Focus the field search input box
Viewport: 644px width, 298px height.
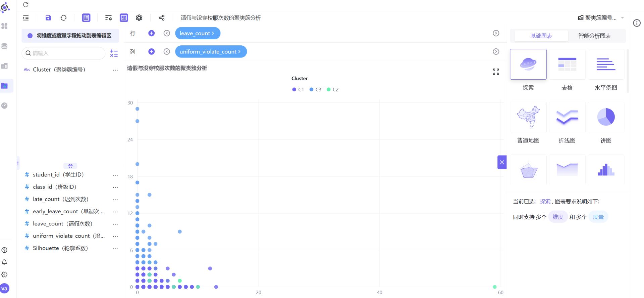(64, 53)
